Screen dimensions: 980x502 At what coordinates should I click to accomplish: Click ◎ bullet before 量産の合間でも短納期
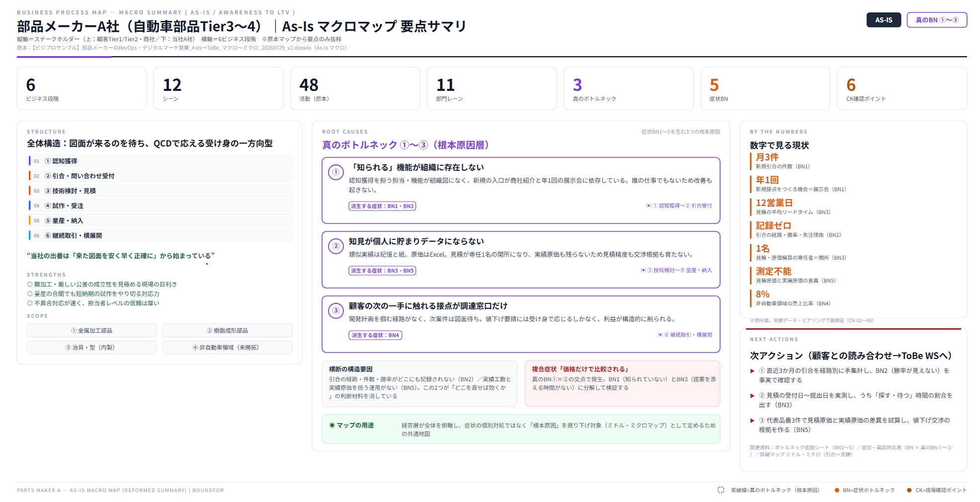point(30,294)
